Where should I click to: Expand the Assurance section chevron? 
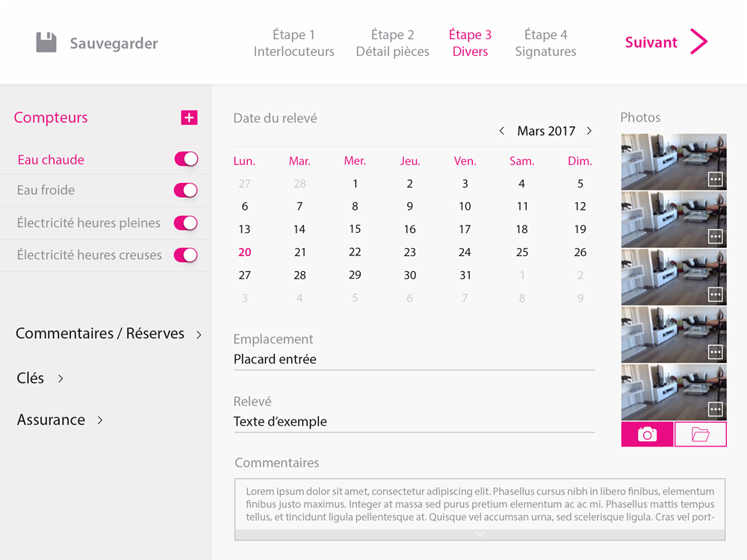(100, 420)
